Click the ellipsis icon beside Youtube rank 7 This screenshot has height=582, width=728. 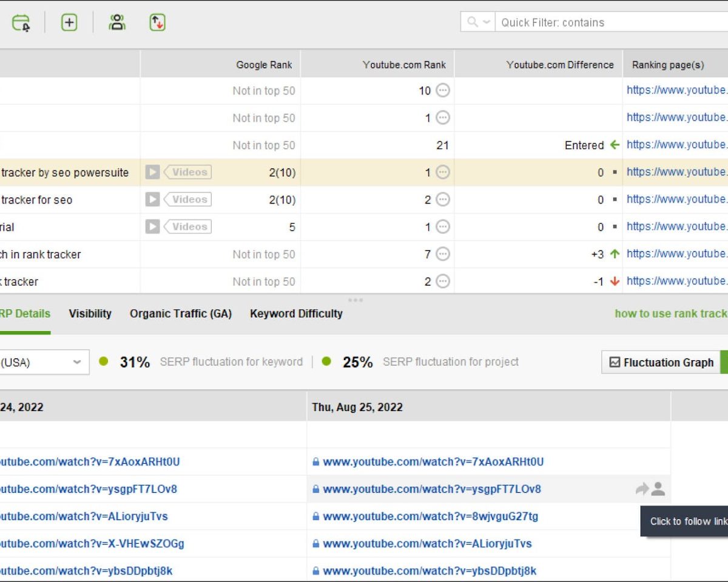(443, 255)
